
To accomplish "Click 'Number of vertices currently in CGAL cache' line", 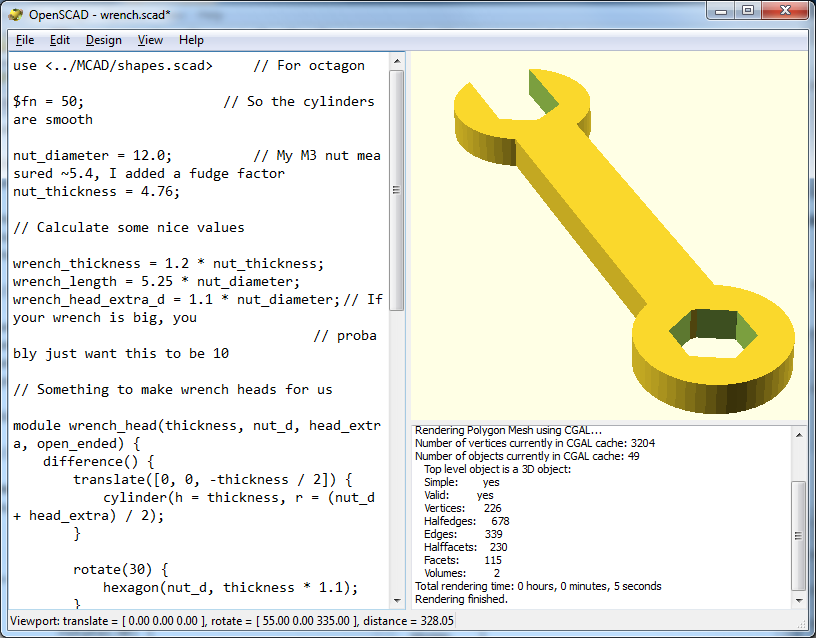I will pos(535,443).
